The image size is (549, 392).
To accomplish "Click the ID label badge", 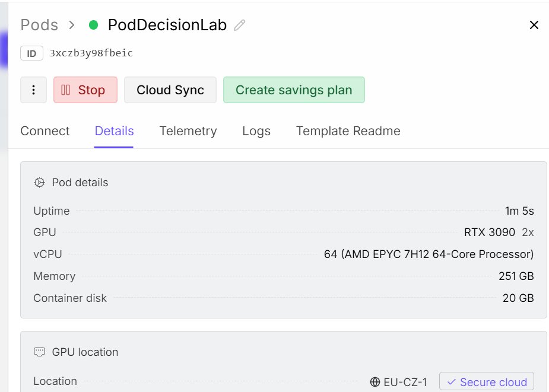I will tap(31, 53).
